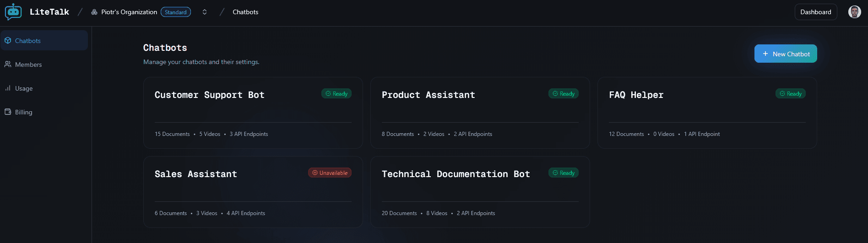Click '15 Documents' on Customer Support Bot

(x=172, y=134)
